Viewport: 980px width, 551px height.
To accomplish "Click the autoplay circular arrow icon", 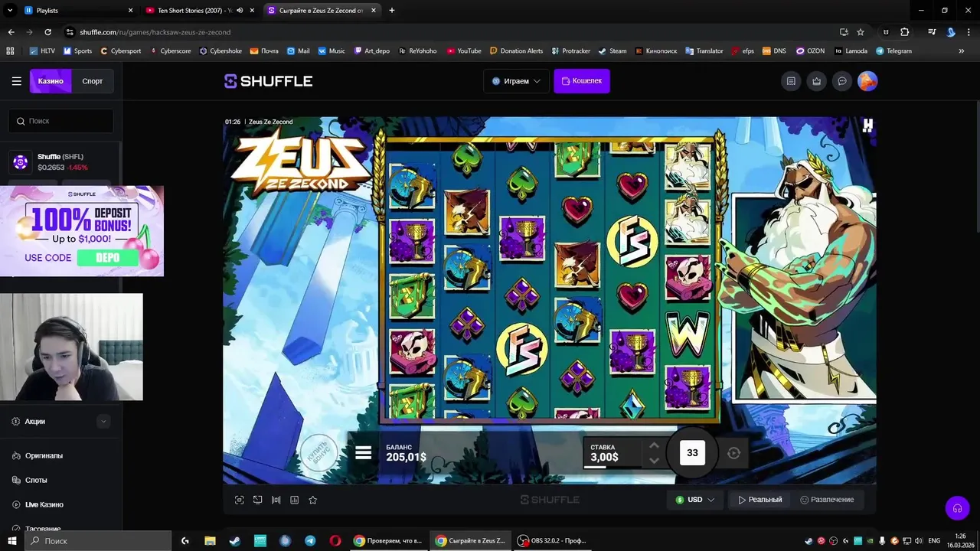I will pos(733,453).
